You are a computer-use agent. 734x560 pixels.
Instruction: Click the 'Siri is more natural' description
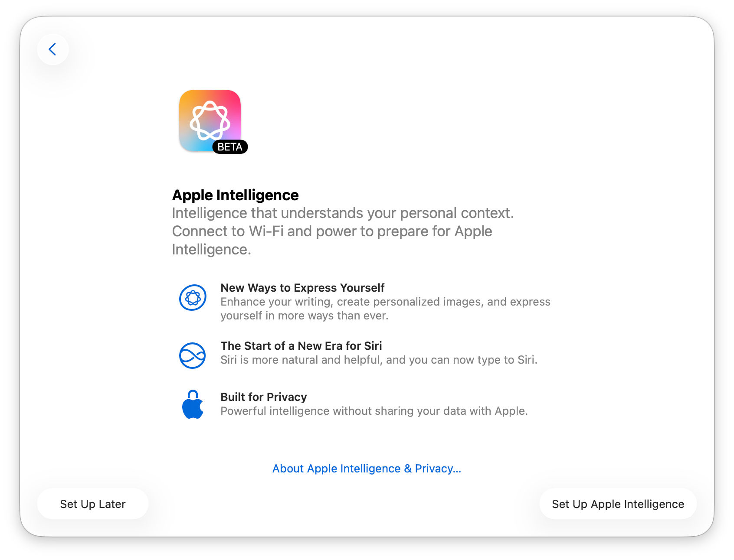[379, 360]
